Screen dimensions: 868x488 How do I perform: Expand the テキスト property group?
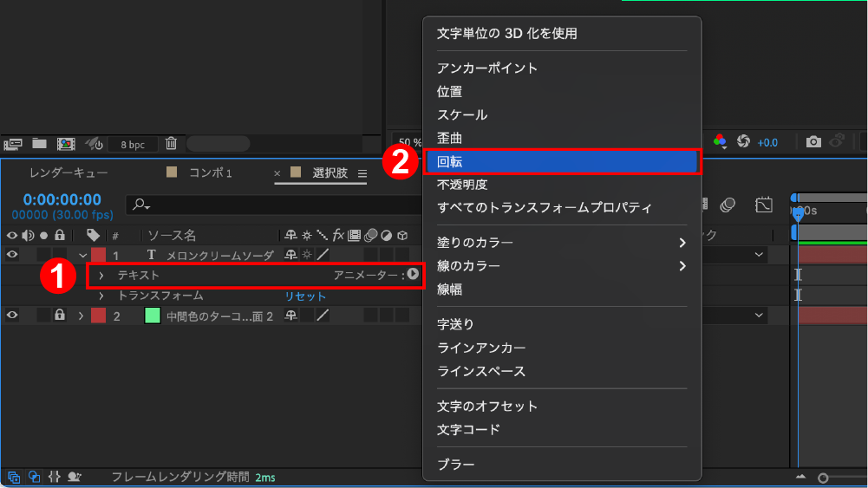pos(101,276)
